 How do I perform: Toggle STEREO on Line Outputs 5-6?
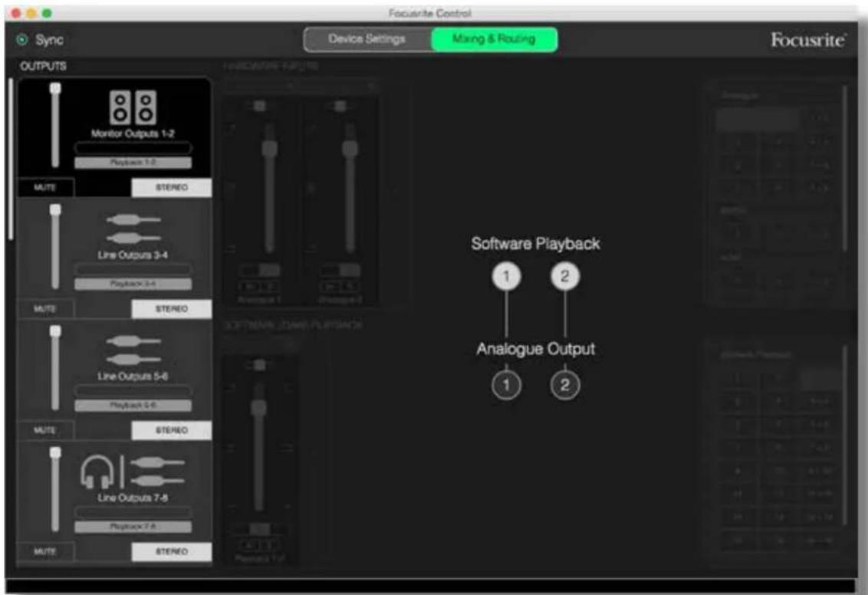pyautogui.click(x=172, y=430)
